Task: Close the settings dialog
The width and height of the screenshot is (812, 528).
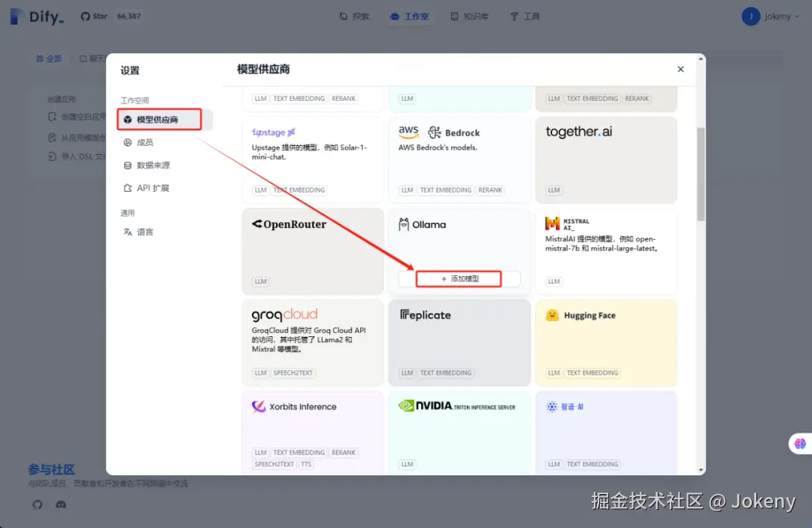Action: click(x=680, y=69)
